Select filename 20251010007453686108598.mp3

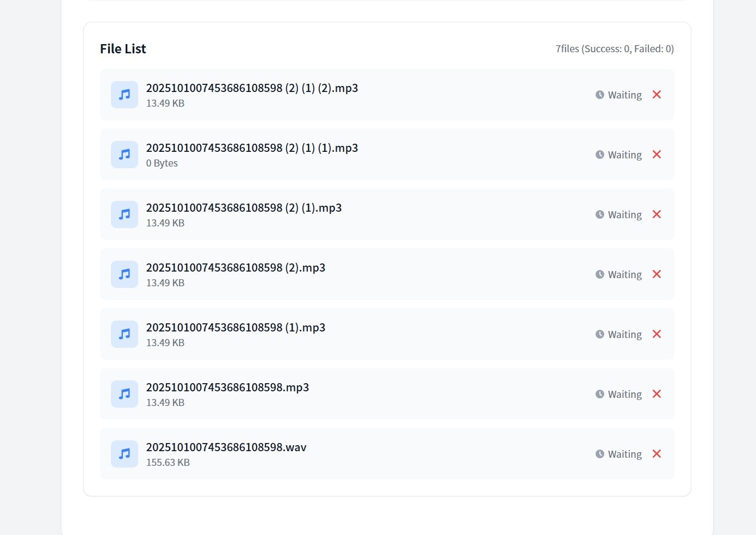(x=227, y=388)
